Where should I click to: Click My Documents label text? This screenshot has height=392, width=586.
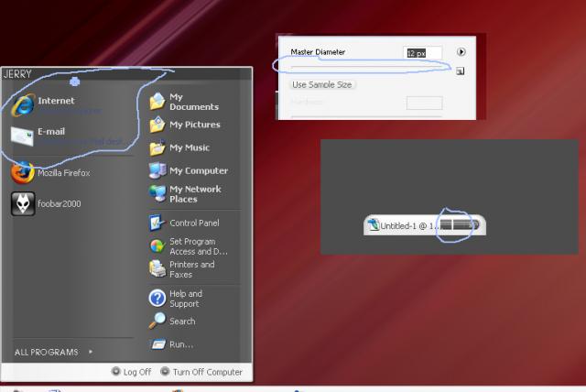point(194,102)
